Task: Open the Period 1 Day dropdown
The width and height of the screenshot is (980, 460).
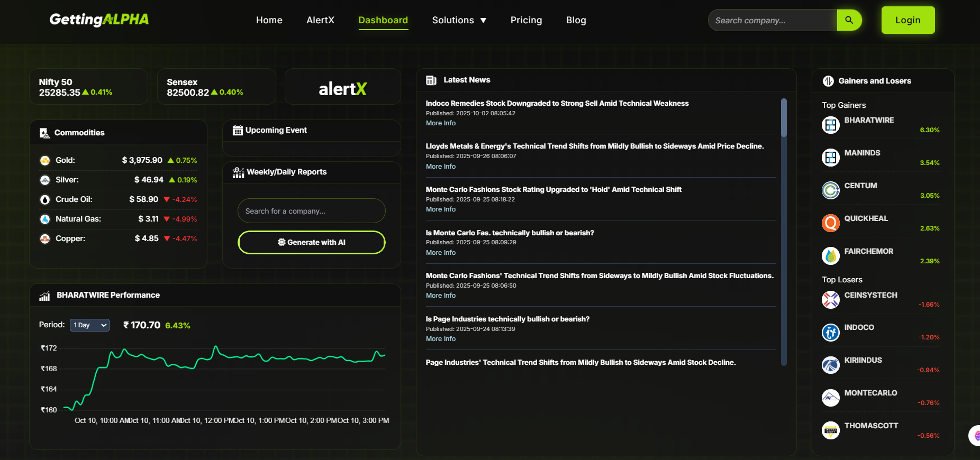Action: pos(89,325)
